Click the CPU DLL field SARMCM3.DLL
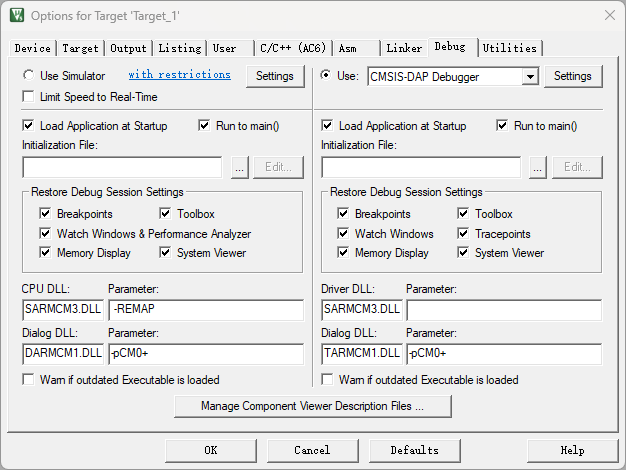 pyautogui.click(x=63, y=310)
